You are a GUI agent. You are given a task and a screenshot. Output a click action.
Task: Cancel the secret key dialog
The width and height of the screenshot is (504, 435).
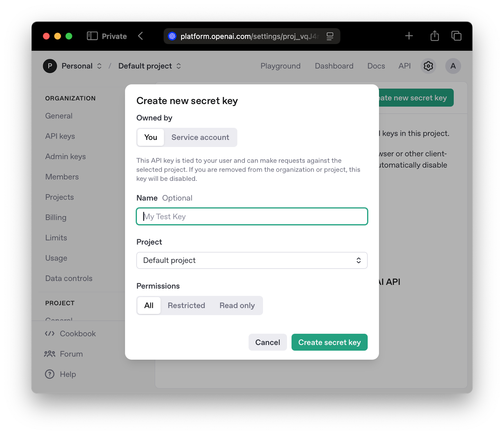pos(268,342)
